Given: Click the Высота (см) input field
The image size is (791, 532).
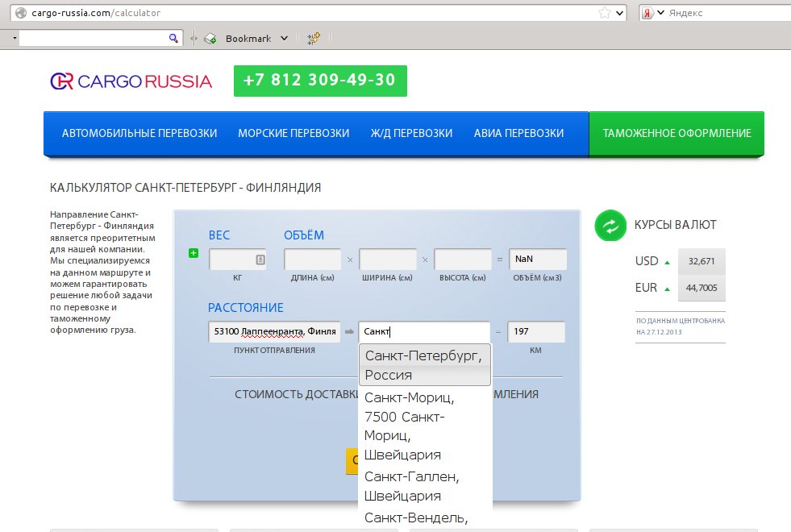Looking at the screenshot, I should click(x=463, y=260).
